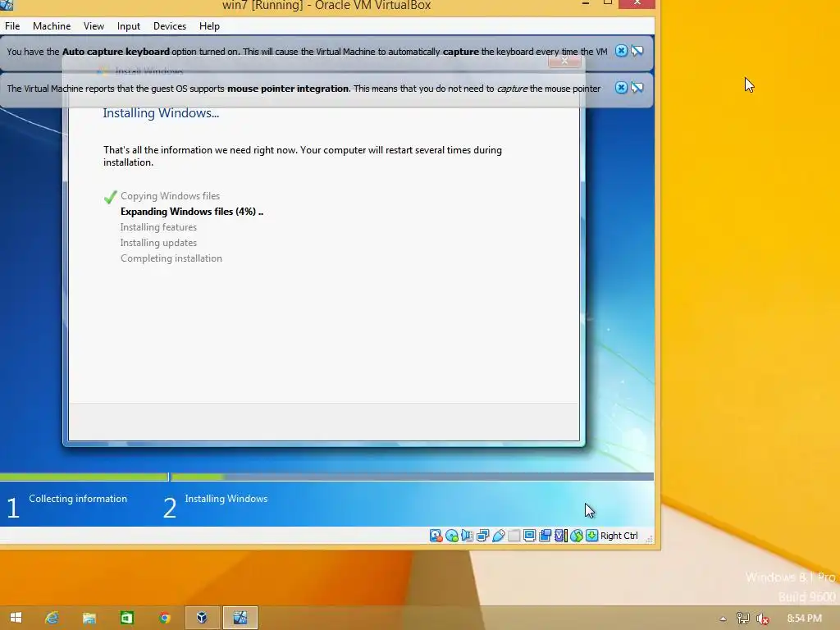Click the network adapters status icon

(482, 536)
